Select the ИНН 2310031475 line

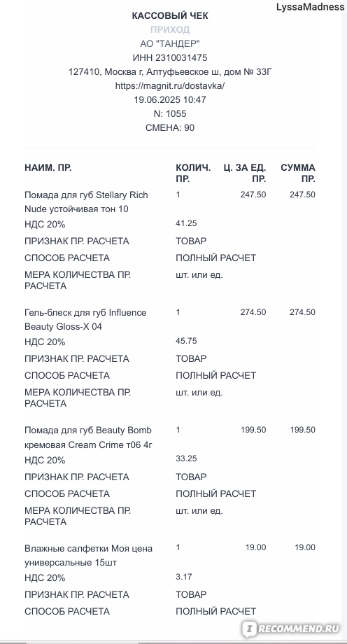tap(170, 58)
